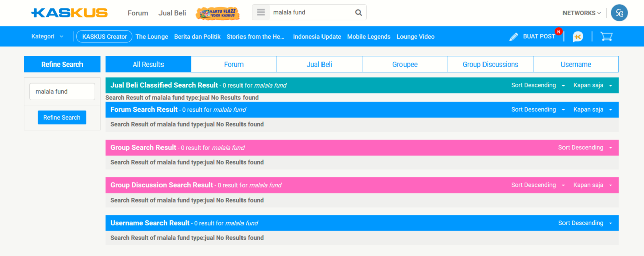Click No Results text under Group Discussion Search
Image resolution: width=644 pixels, height=256 pixels.
coord(187,200)
